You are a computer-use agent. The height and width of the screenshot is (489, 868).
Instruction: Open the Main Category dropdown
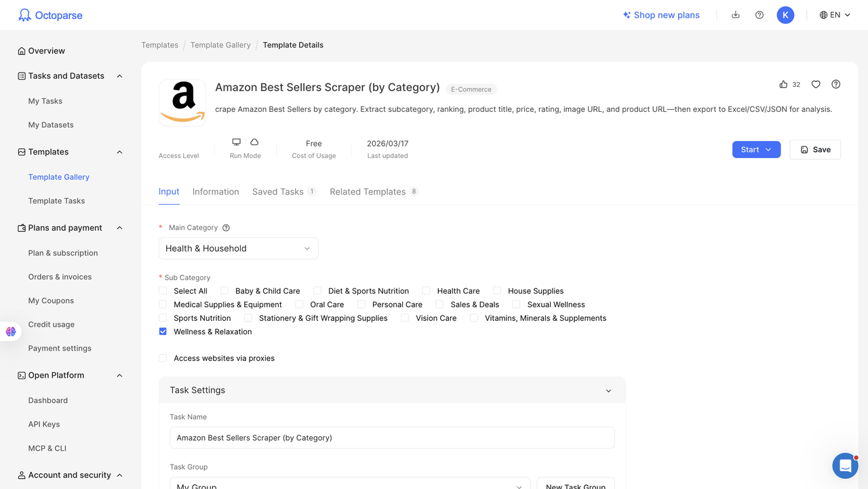[x=238, y=248]
